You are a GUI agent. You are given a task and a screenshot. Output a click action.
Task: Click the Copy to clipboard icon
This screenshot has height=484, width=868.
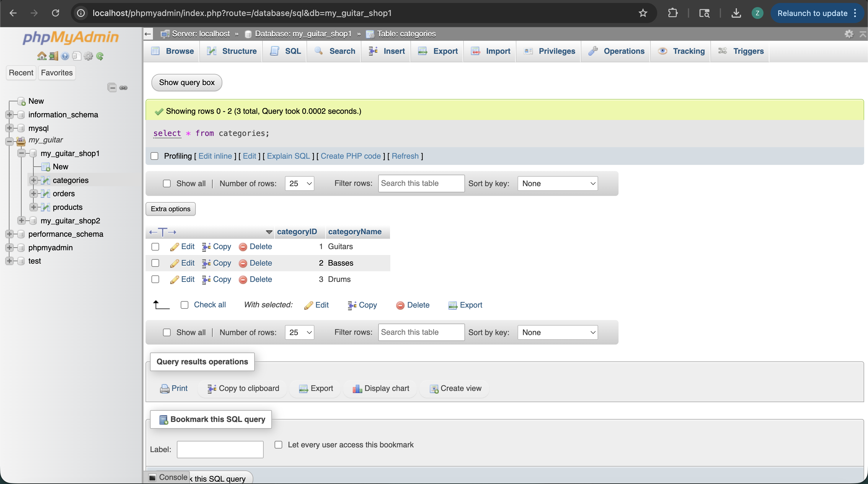click(x=212, y=389)
